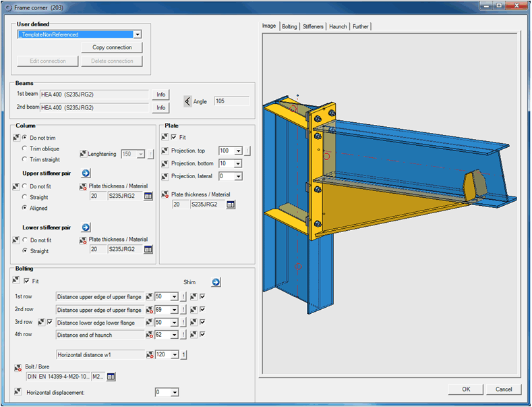Click the Copy connection button
This screenshot has width=532, height=407.
pyautogui.click(x=112, y=47)
